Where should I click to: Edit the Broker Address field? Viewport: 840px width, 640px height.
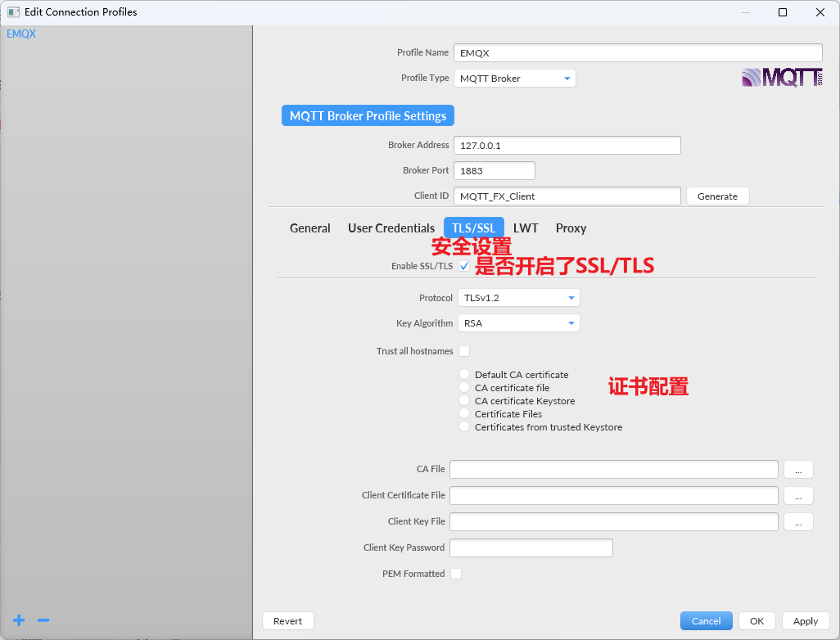click(x=567, y=145)
